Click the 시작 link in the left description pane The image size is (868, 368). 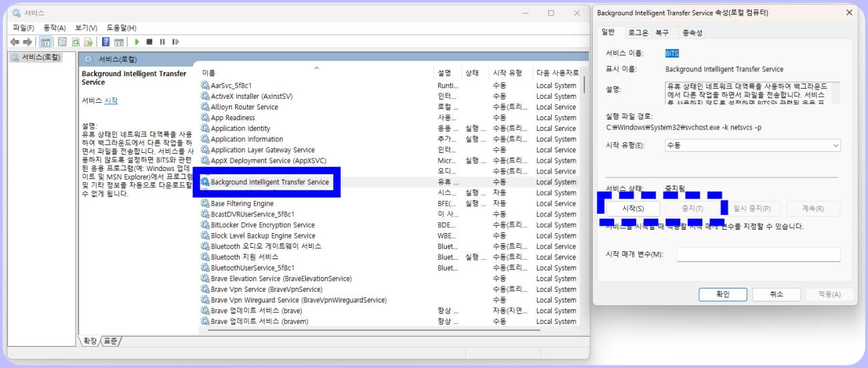point(111,100)
